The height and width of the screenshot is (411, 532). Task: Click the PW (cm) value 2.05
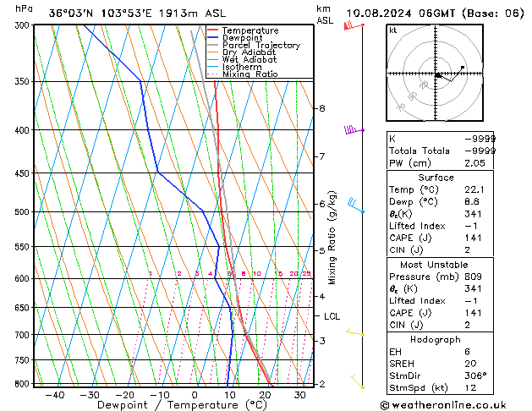[x=474, y=163]
